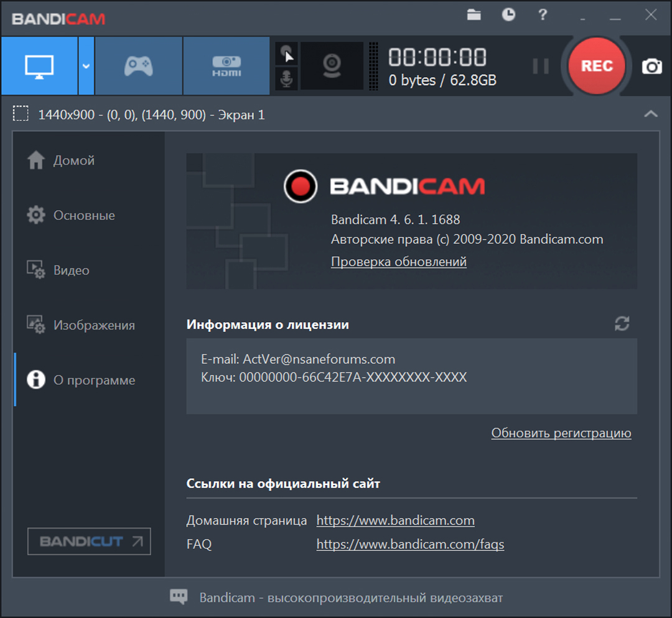672x618 pixels.
Task: Open scheduled recording clock icon
Action: coord(508,15)
